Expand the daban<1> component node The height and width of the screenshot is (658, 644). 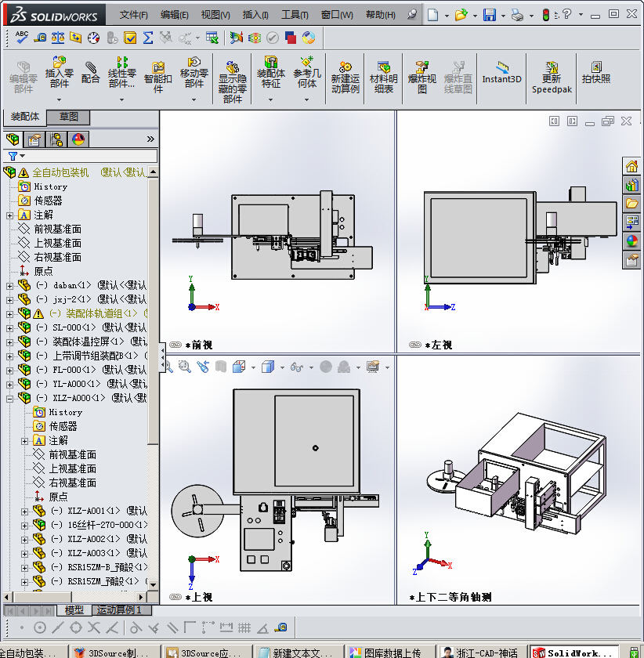9,286
